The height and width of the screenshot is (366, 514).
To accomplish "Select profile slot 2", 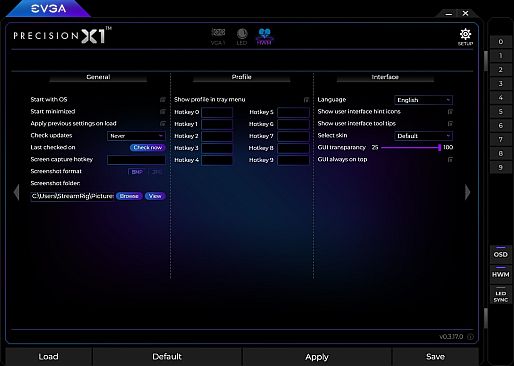I will pos(500,70).
